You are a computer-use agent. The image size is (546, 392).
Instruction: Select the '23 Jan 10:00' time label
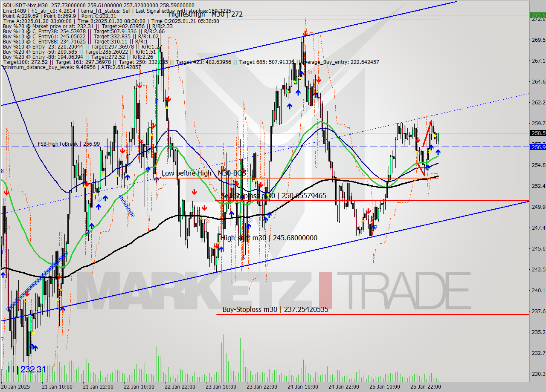(221, 387)
